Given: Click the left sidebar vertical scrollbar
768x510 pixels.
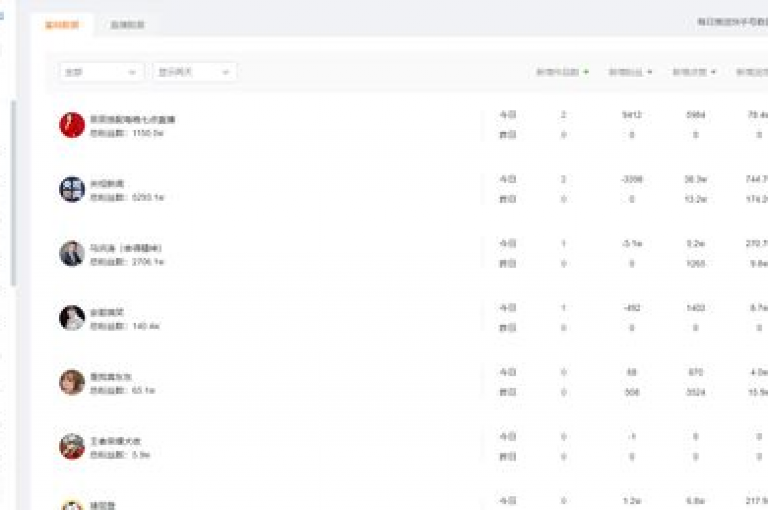Looking at the screenshot, I should [13, 193].
